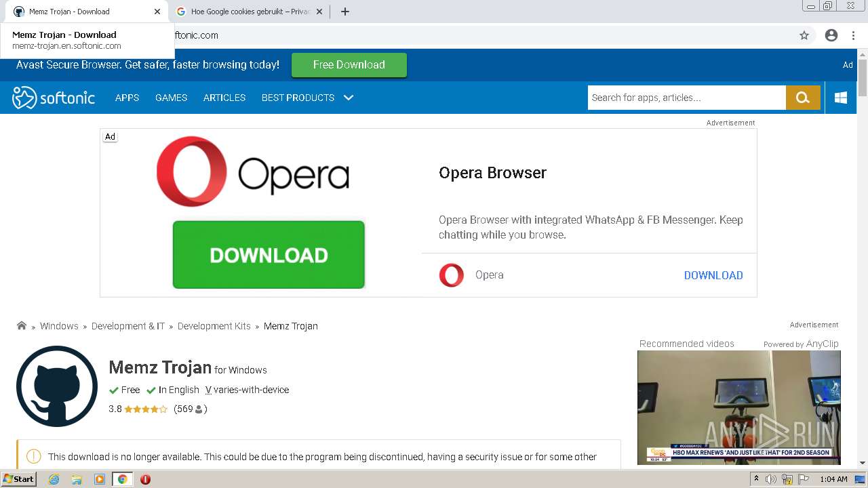
Task: Close the Hoe Google cookies tab
Action: [x=319, y=12]
